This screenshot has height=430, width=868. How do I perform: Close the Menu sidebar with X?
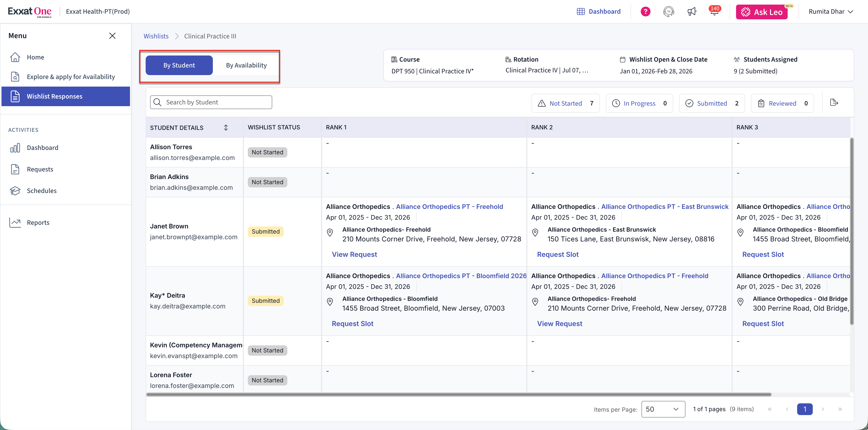coord(112,36)
